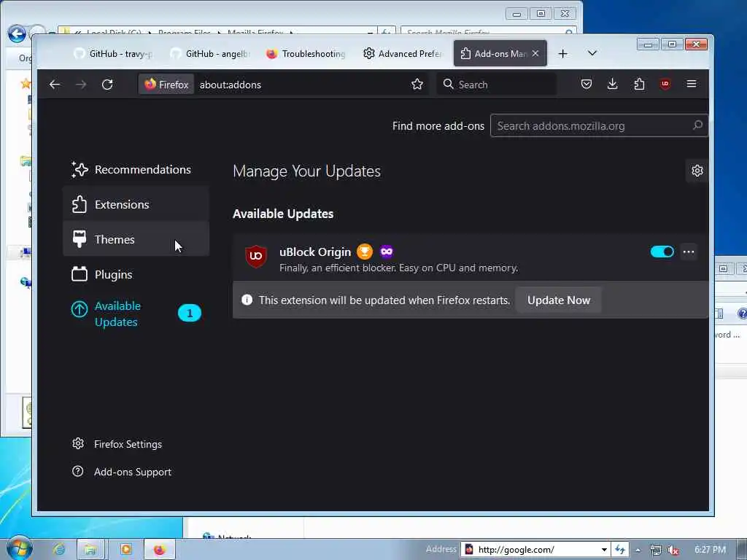Open the taskbar Address dropdown arrow

click(x=603, y=550)
